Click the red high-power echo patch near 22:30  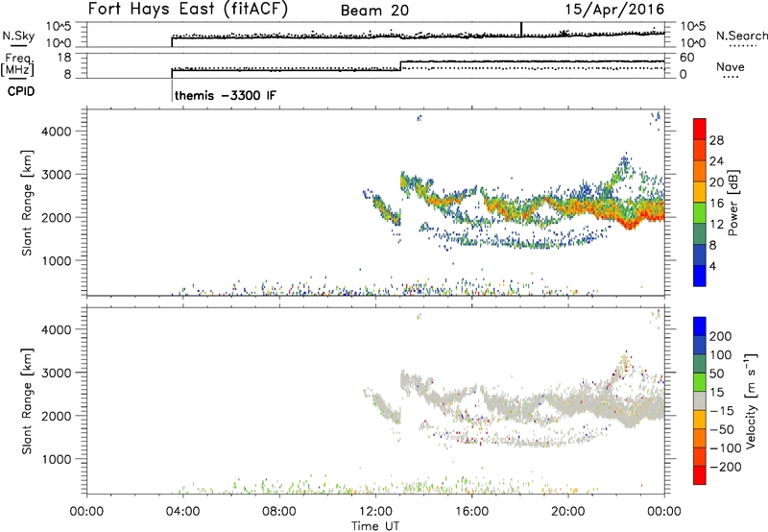click(x=631, y=223)
